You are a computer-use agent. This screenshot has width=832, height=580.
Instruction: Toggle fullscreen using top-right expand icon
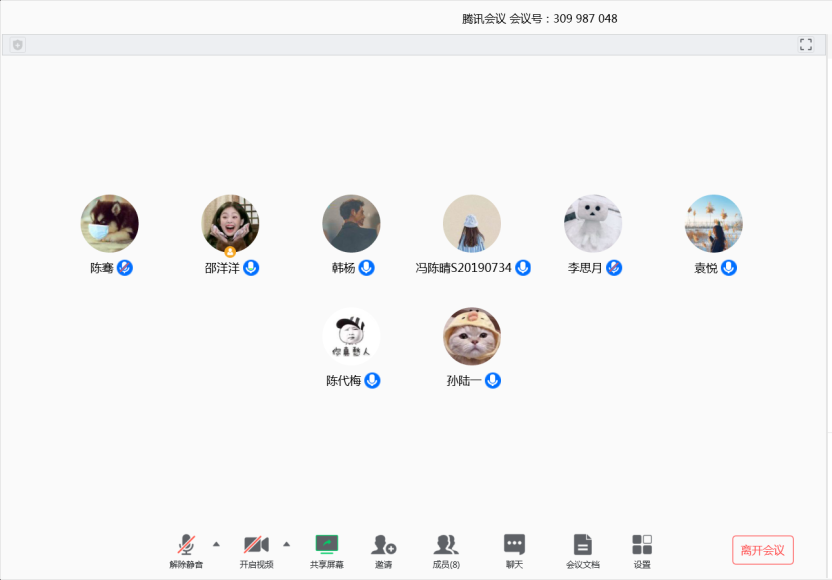click(806, 45)
